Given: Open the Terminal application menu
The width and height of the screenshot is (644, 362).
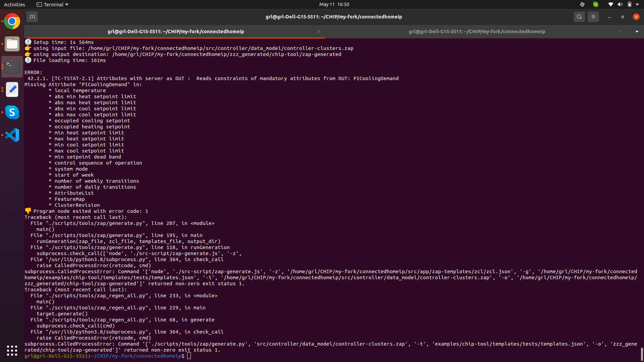Looking at the screenshot, I should tap(52, 4).
